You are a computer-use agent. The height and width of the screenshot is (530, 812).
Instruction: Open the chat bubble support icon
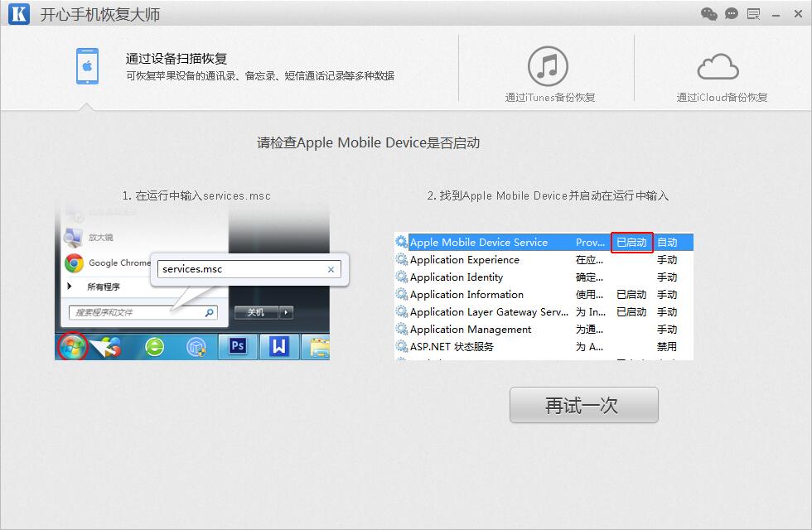[731, 14]
